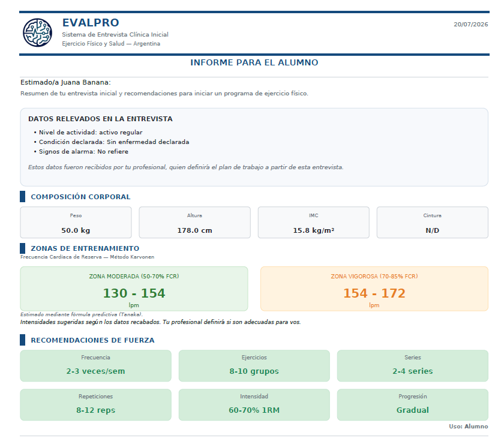Click 'Sistema de Entrevista Clínica Inicial' subtitle
The height and width of the screenshot is (438, 504).
click(115, 34)
